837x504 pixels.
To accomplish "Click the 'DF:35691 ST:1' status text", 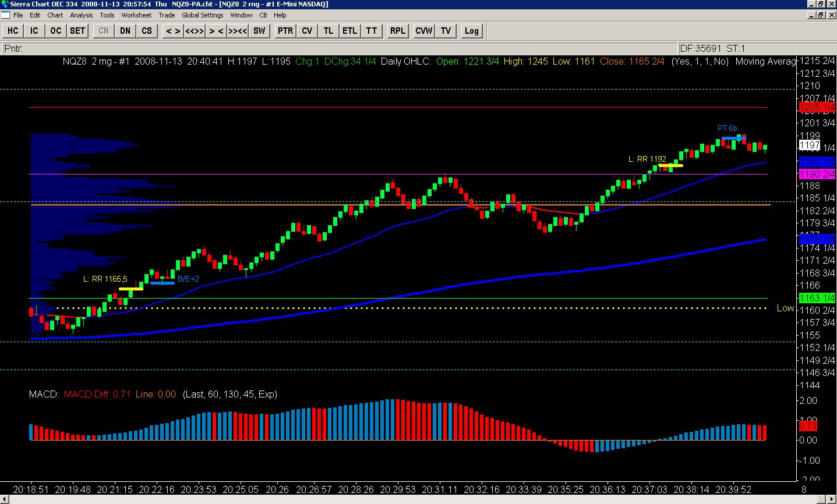I will [712, 48].
